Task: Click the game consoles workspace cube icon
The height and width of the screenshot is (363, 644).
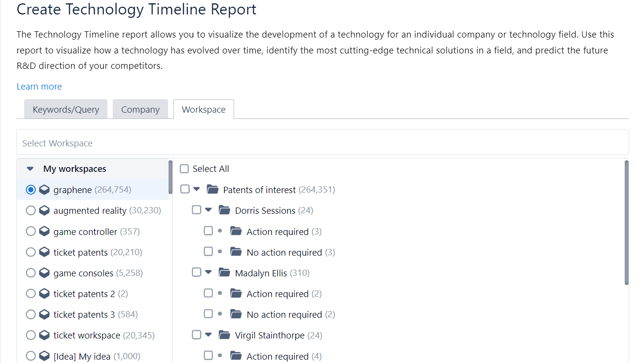Action: tap(44, 273)
